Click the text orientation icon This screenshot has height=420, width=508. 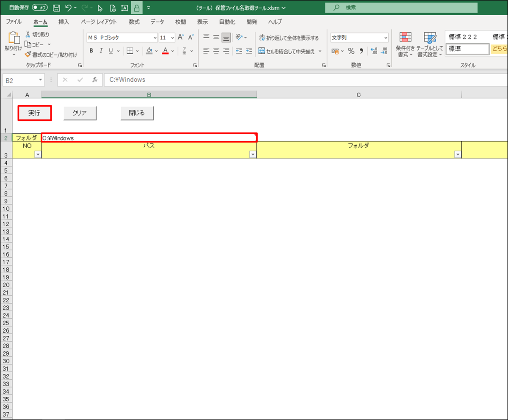coord(240,37)
